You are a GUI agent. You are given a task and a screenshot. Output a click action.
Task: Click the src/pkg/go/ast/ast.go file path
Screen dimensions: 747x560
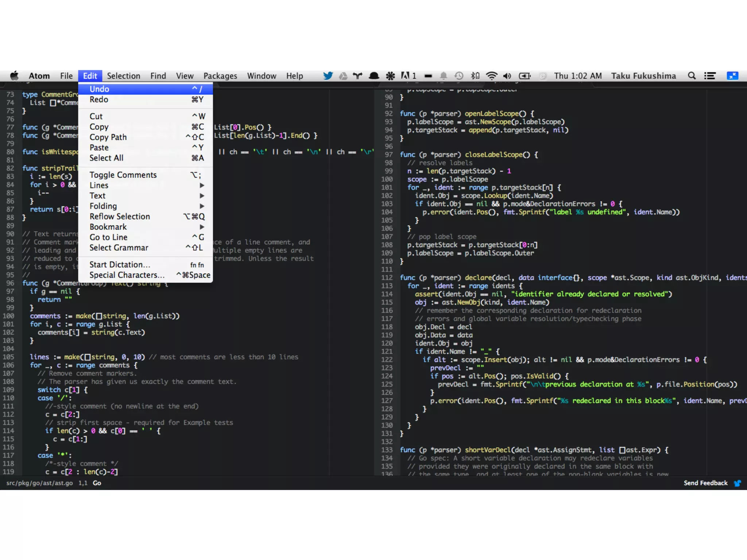39,483
